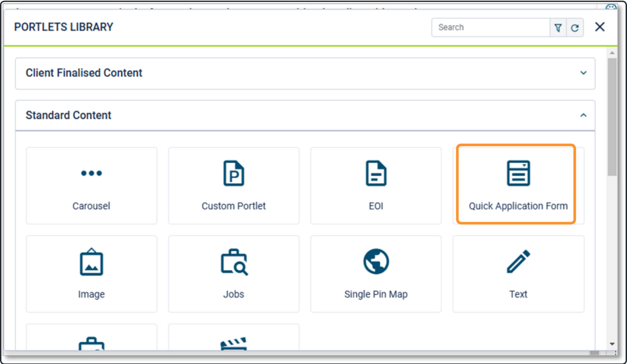Click the Client Finalised Content heading

[x=84, y=73]
